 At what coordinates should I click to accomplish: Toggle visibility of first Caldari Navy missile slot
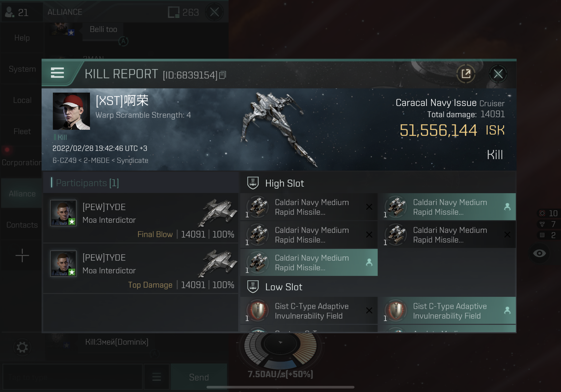[x=368, y=206]
